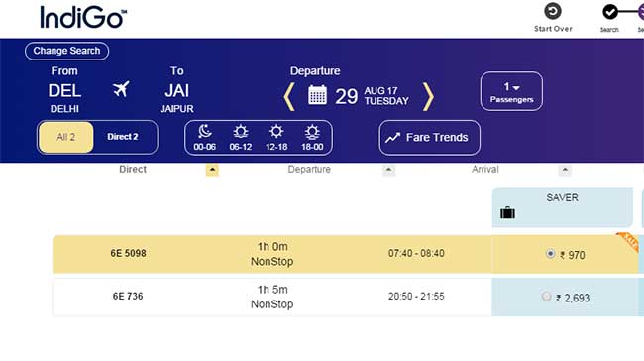644x361 pixels.
Task: Sort flights using the Departure column arrow
Action: (x=388, y=170)
